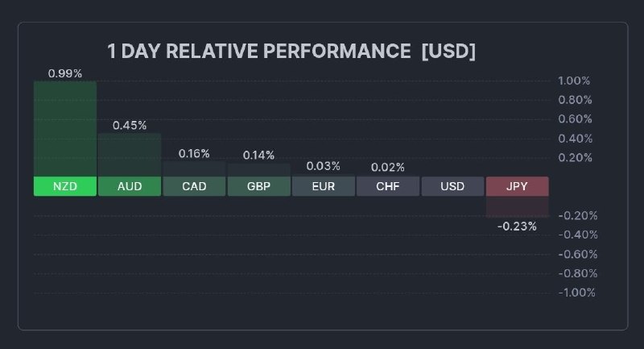Click the 0.14% value above GBP
This screenshot has height=349, width=644.
coord(258,155)
